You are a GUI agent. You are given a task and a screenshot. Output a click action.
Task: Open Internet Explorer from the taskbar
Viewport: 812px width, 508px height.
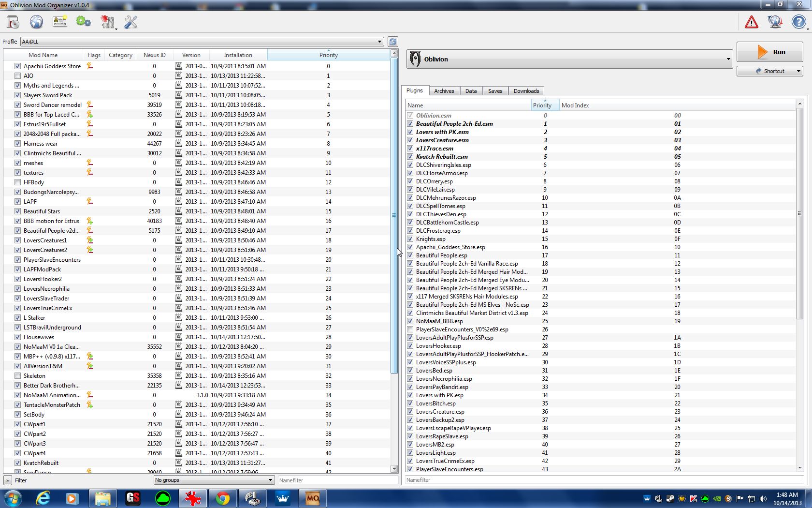click(43, 498)
